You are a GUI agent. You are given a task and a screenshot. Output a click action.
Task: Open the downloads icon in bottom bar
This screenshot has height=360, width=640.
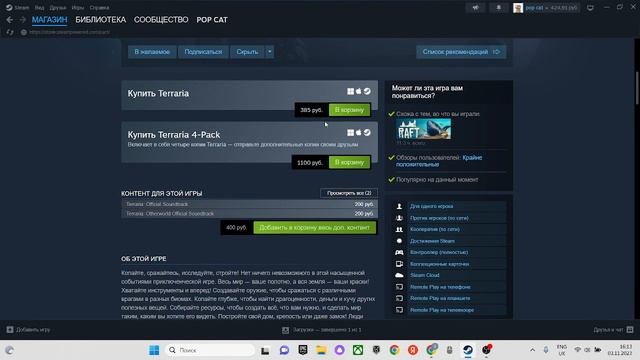pos(285,330)
